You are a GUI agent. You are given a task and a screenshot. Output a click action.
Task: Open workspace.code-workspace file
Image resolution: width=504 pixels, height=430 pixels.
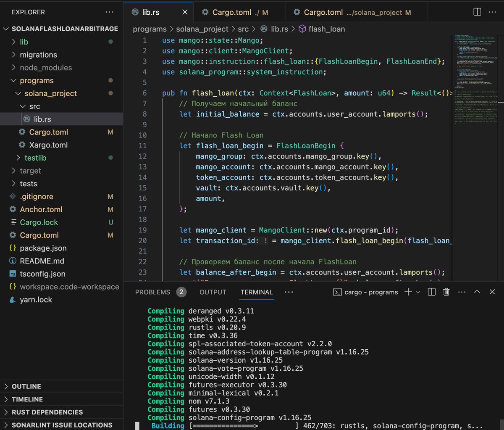point(62,287)
